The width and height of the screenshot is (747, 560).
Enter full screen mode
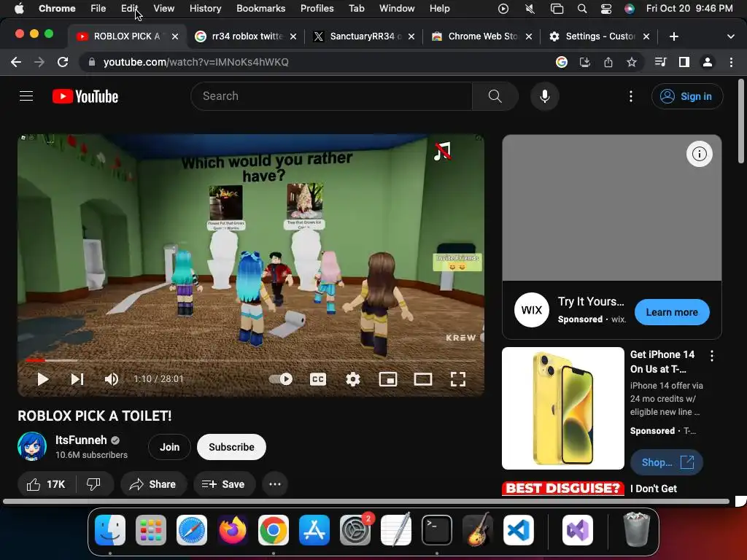pyautogui.click(x=458, y=379)
